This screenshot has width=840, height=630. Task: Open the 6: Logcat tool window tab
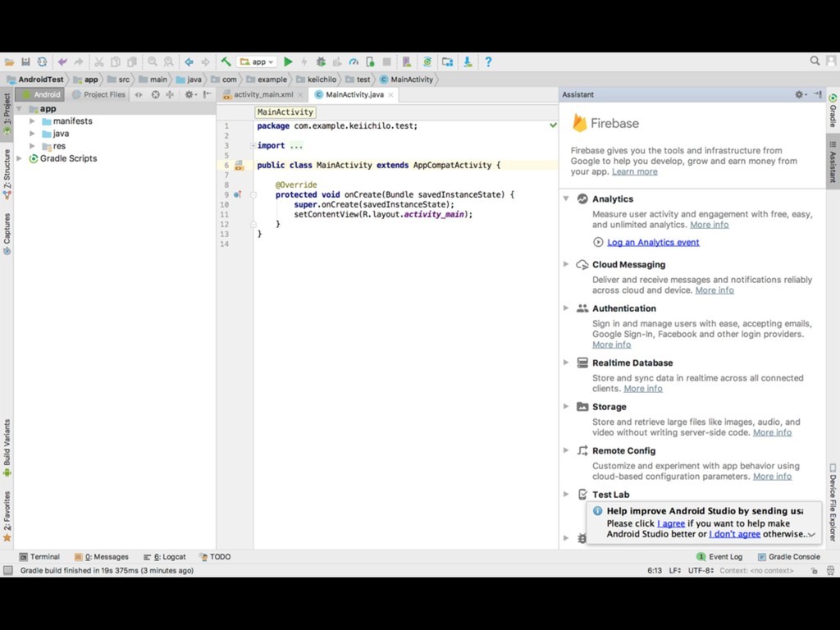164,557
